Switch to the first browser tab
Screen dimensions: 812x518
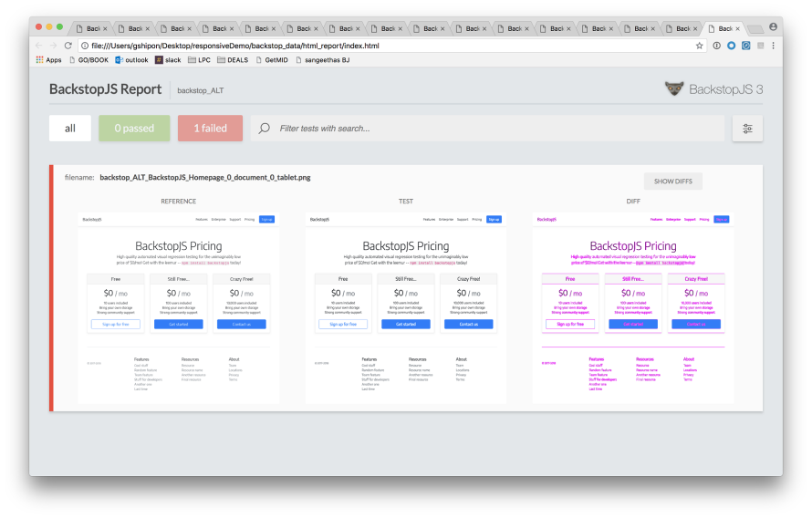pos(91,28)
